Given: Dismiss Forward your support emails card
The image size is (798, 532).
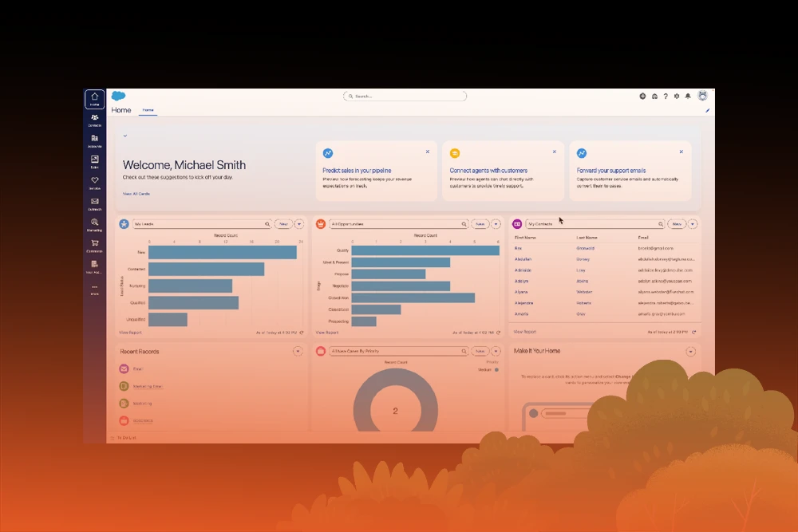Looking at the screenshot, I should click(x=681, y=152).
